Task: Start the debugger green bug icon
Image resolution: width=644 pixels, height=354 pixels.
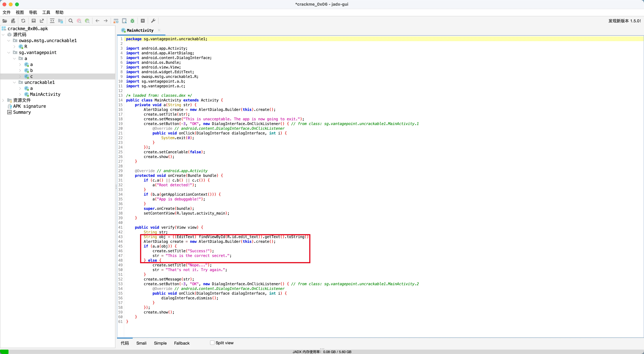Action: (133, 21)
